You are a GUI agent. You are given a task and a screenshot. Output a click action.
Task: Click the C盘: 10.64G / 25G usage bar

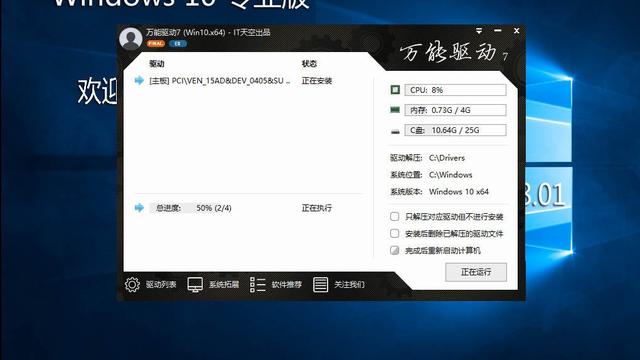coord(456,130)
